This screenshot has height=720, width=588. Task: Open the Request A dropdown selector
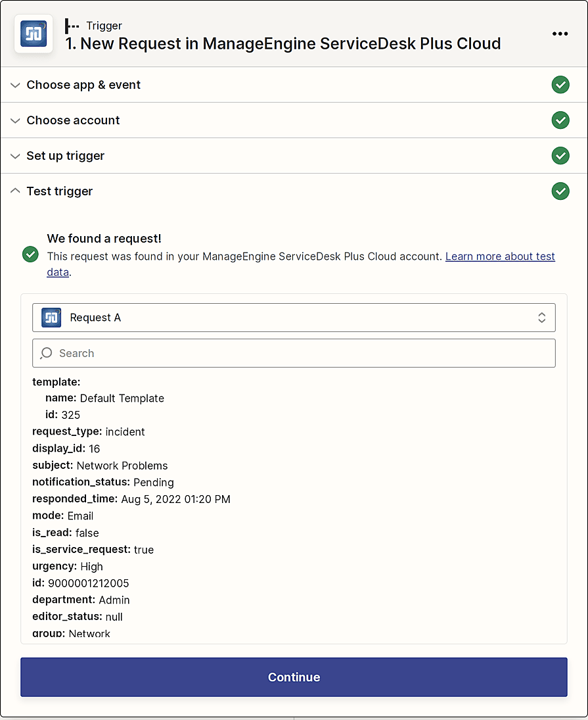(x=294, y=318)
